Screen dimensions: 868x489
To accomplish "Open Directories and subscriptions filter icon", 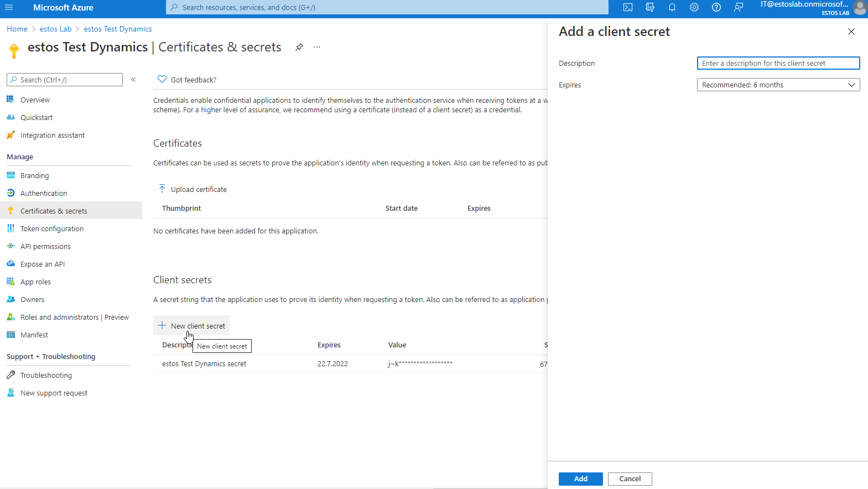I will pos(650,8).
